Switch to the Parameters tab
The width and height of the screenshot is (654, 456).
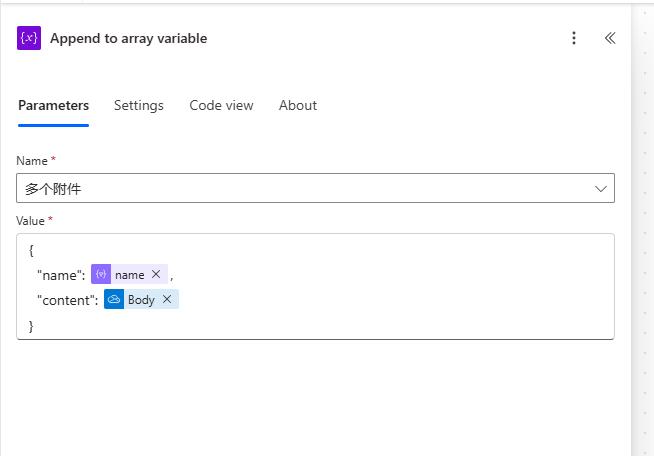point(53,105)
